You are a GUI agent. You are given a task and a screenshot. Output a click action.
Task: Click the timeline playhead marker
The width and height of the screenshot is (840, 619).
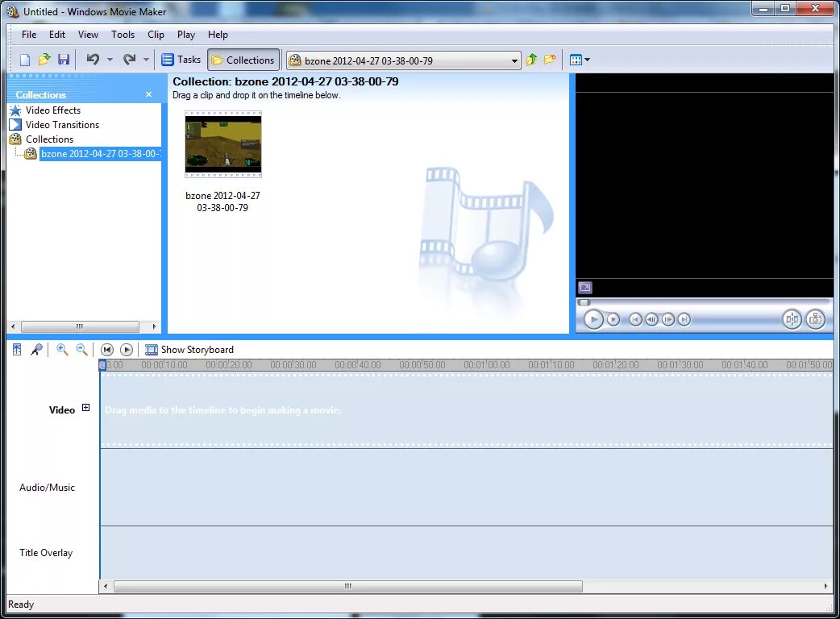coord(102,364)
